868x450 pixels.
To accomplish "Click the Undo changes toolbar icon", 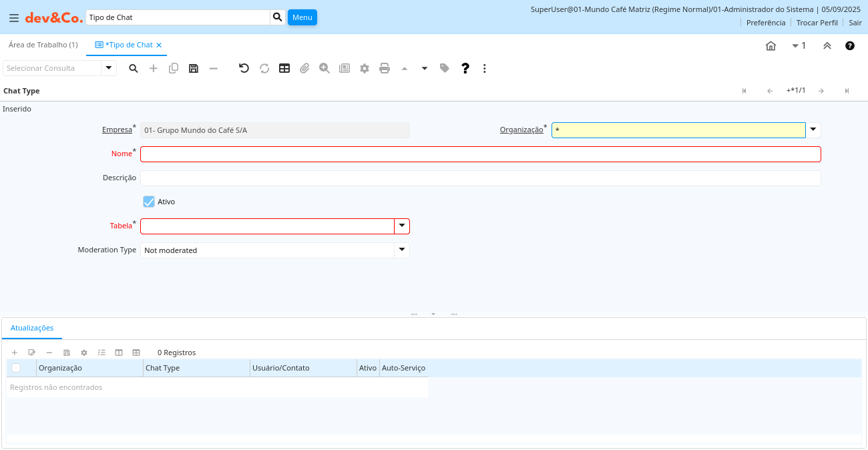I will tap(244, 68).
